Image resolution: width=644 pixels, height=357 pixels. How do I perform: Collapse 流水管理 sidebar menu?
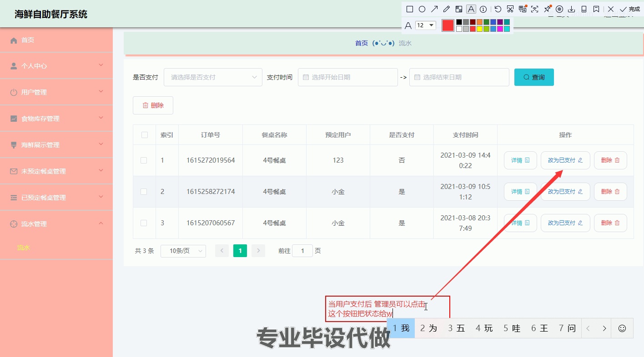(56, 224)
